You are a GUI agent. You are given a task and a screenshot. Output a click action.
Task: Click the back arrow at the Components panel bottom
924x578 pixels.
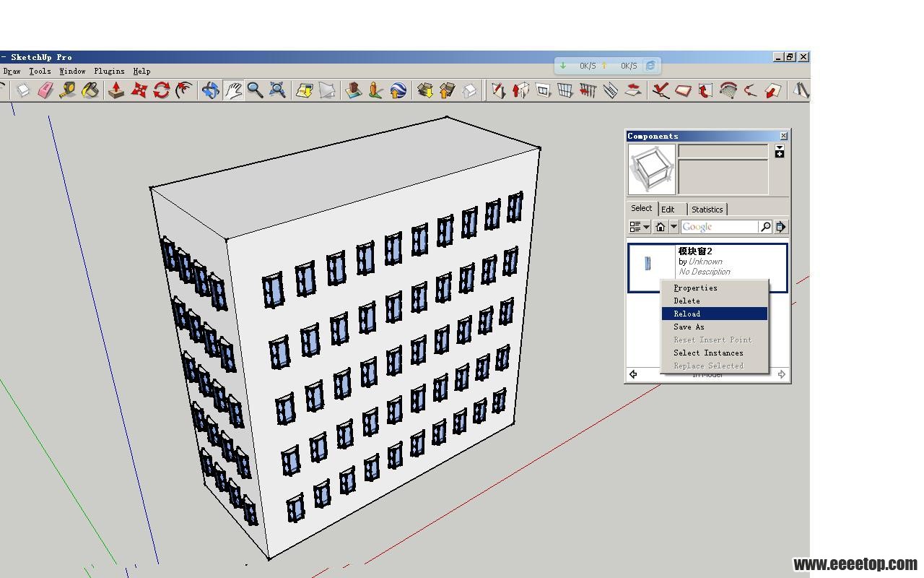coord(633,374)
